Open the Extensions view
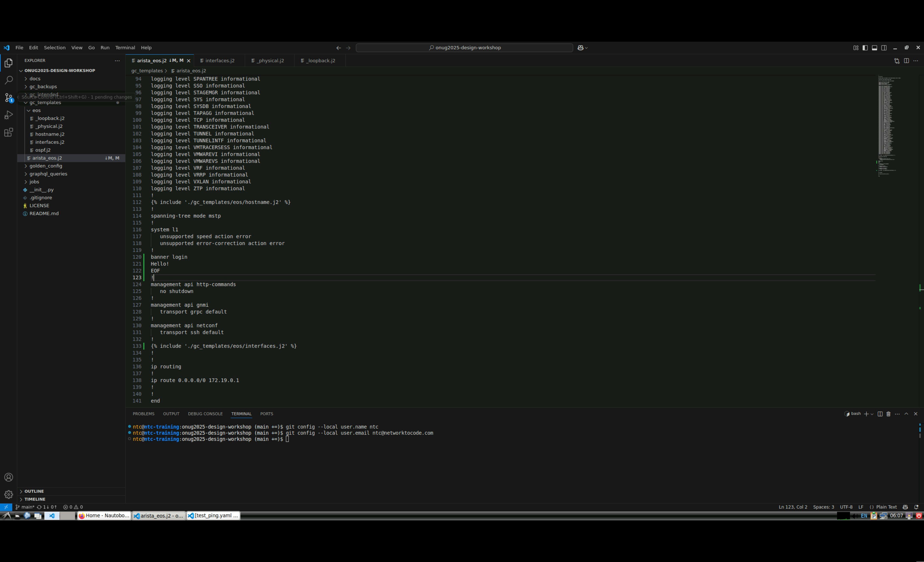 [9, 132]
